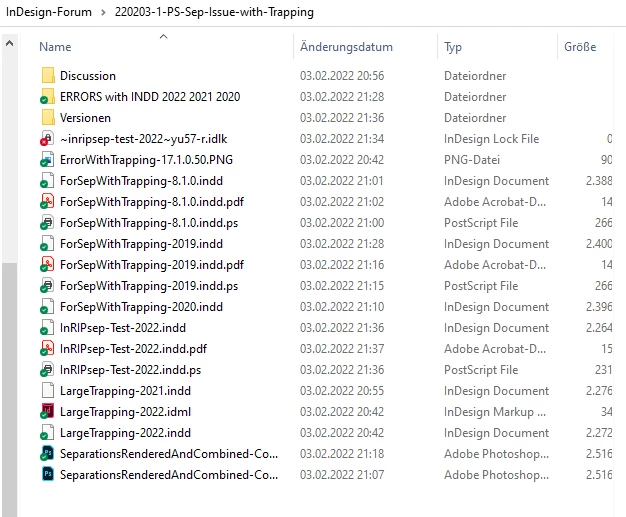Select "ForSepWithTrapping-8.1.0.indd.ps" file name
This screenshot has width=626, height=517.
(149, 223)
